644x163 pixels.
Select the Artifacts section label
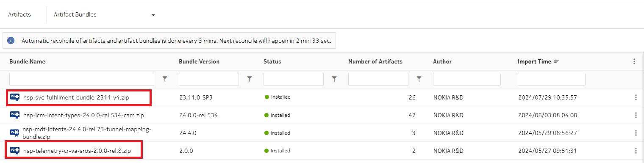coord(19,14)
